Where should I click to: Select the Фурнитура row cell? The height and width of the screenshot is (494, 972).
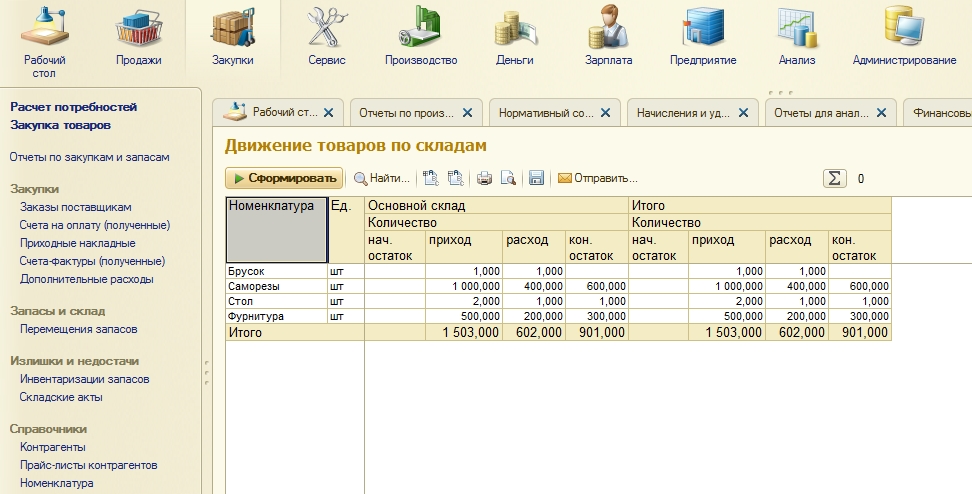(276, 316)
